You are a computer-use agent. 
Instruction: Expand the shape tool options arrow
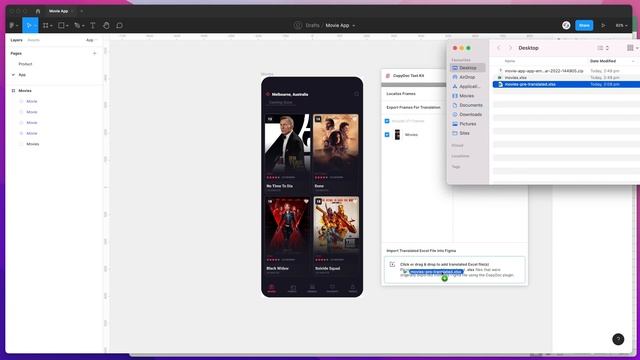pyautogui.click(x=67, y=26)
